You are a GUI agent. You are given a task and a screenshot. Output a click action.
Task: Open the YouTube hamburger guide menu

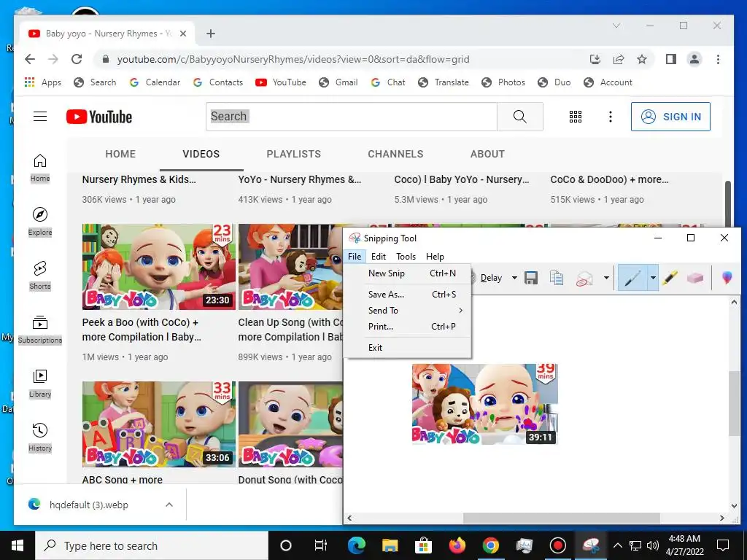click(x=40, y=116)
